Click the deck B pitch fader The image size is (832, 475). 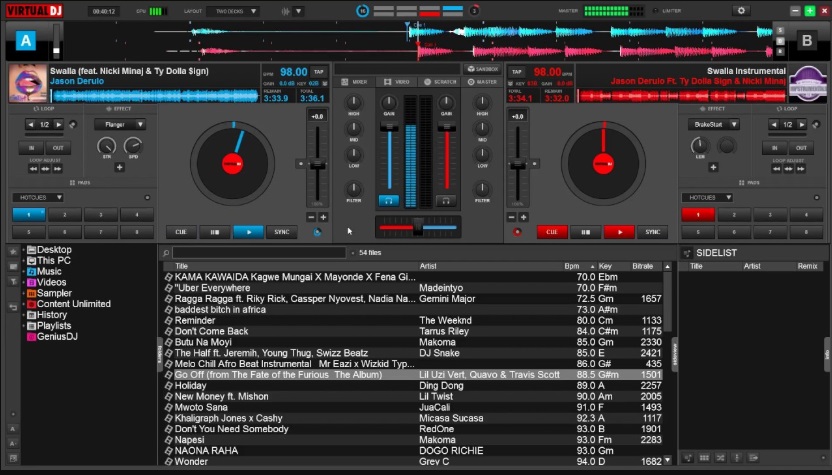[x=517, y=164]
